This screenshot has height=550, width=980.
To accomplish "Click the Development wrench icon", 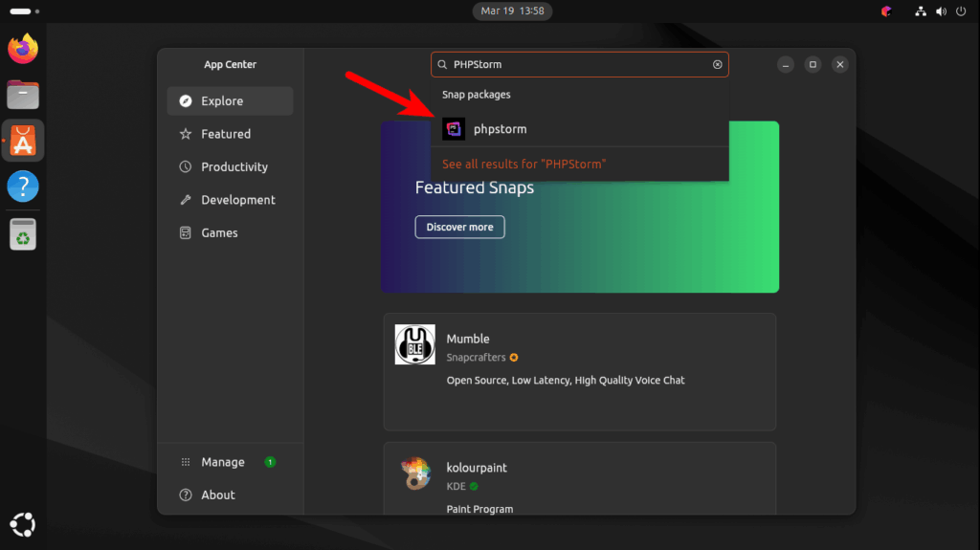I will click(186, 200).
